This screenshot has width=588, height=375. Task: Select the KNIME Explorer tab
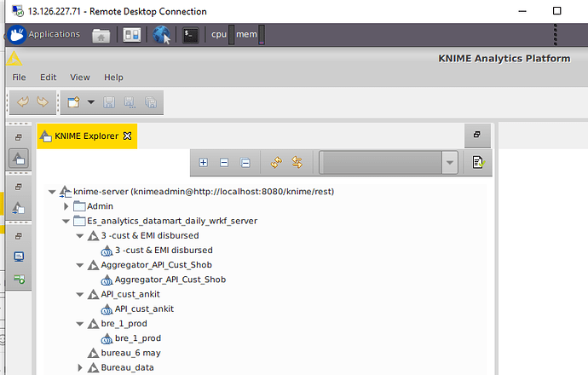pyautogui.click(x=86, y=136)
